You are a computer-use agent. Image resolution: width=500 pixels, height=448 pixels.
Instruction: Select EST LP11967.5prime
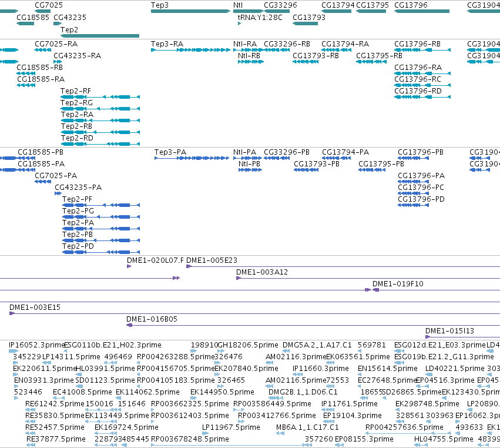231,427
